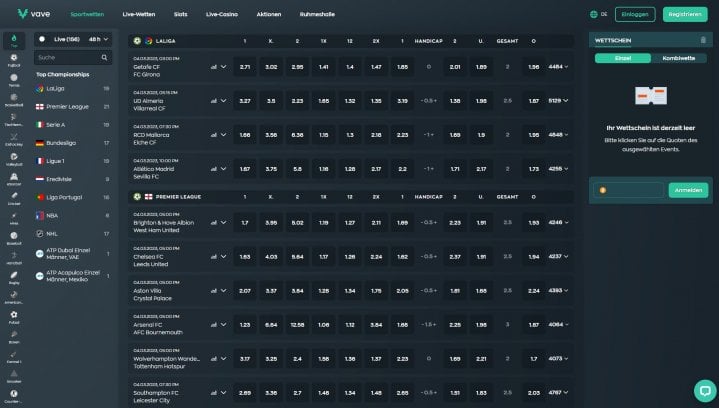719x408 pixels.
Task: Open Ligue 1 in Top Championships
Action: click(x=72, y=161)
